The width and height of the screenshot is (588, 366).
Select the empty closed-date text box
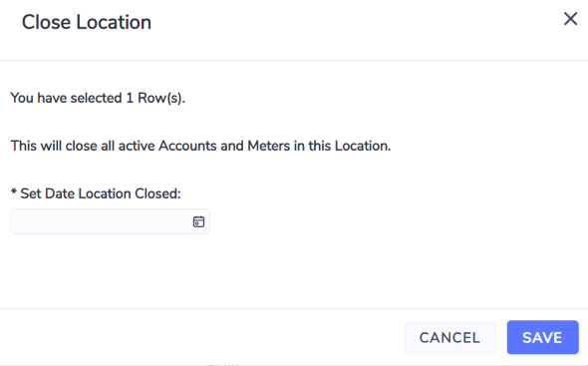pyautogui.click(x=111, y=221)
